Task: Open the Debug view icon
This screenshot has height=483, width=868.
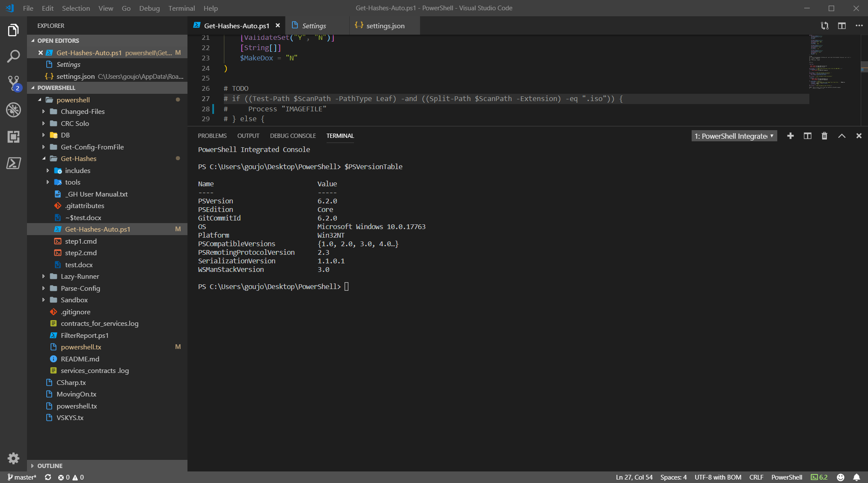Action: [13, 110]
